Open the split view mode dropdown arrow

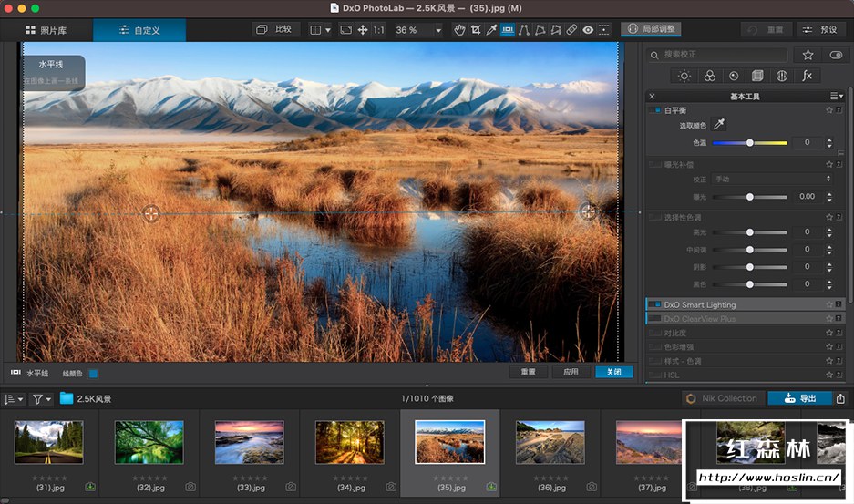(x=328, y=30)
